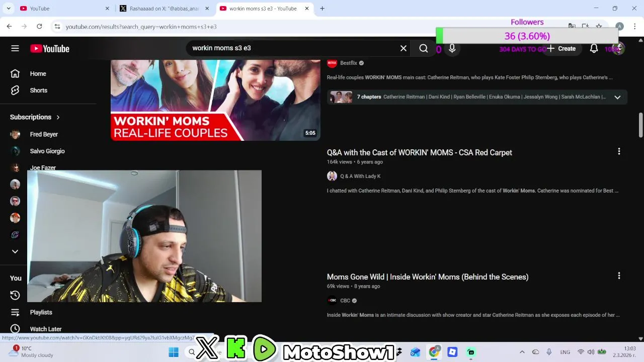This screenshot has width=644, height=362.
Task: Expand the 7 chapters list
Action: [617, 97]
